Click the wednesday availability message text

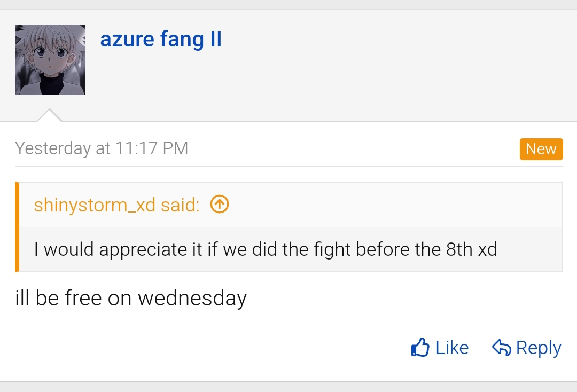coord(131,298)
